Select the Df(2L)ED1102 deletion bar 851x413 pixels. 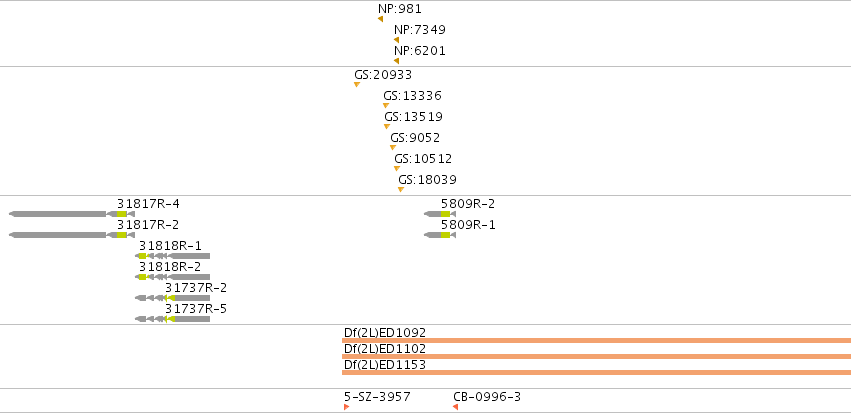click(596, 357)
